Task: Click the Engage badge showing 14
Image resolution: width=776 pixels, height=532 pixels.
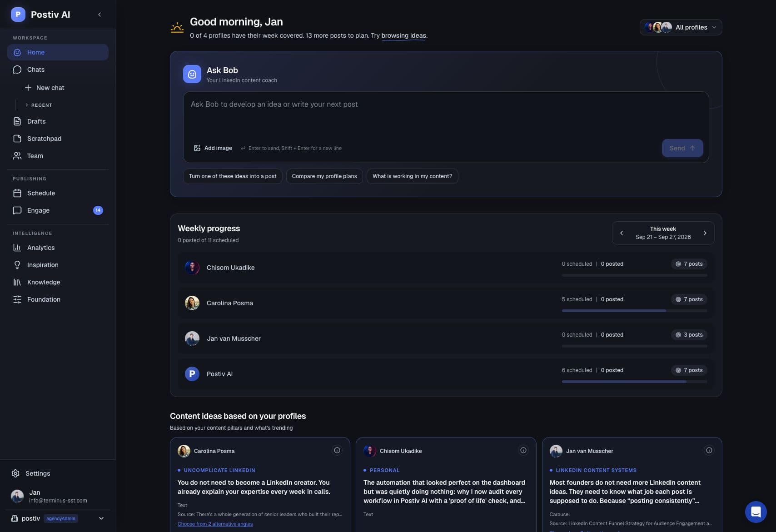Action: pyautogui.click(x=98, y=210)
